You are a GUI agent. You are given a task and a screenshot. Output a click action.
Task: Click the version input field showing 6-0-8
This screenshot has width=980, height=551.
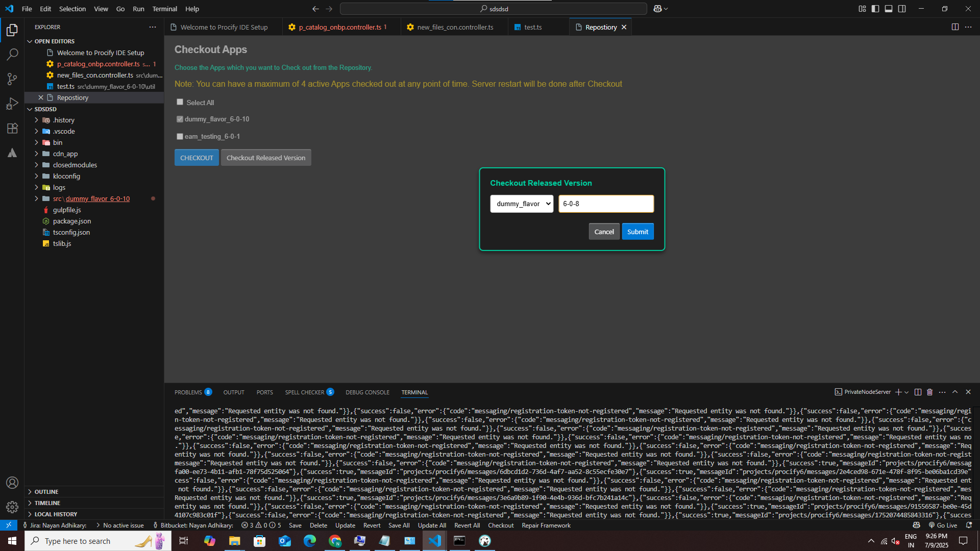pos(606,204)
